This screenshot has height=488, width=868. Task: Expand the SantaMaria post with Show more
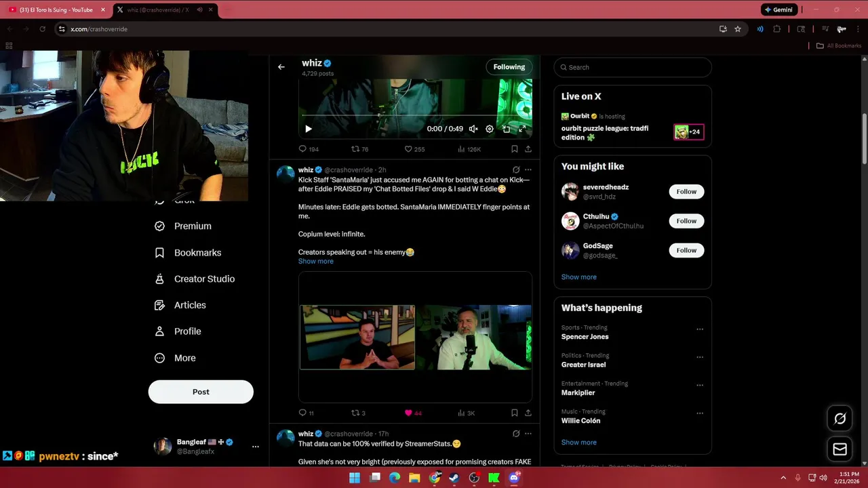click(x=316, y=262)
